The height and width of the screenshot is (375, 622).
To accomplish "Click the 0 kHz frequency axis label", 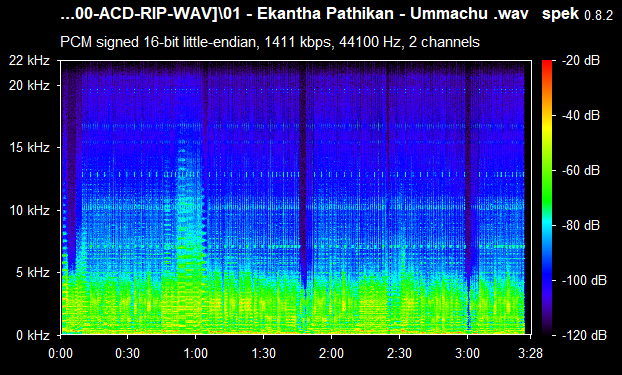I will 33,335.
